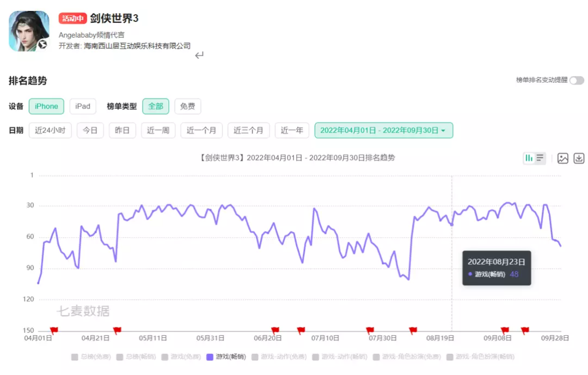The width and height of the screenshot is (588, 375).
Task: Click red flag between 07月30日 and 08月19日
Action: point(413,330)
